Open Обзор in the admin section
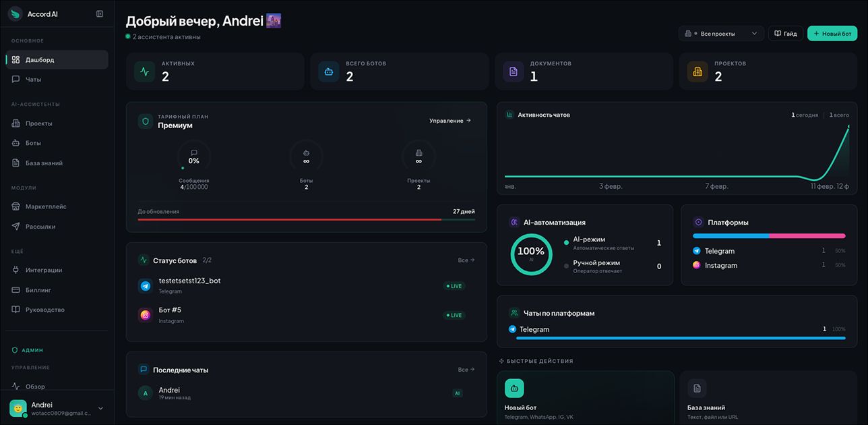This screenshot has height=425, width=868. [x=57, y=387]
